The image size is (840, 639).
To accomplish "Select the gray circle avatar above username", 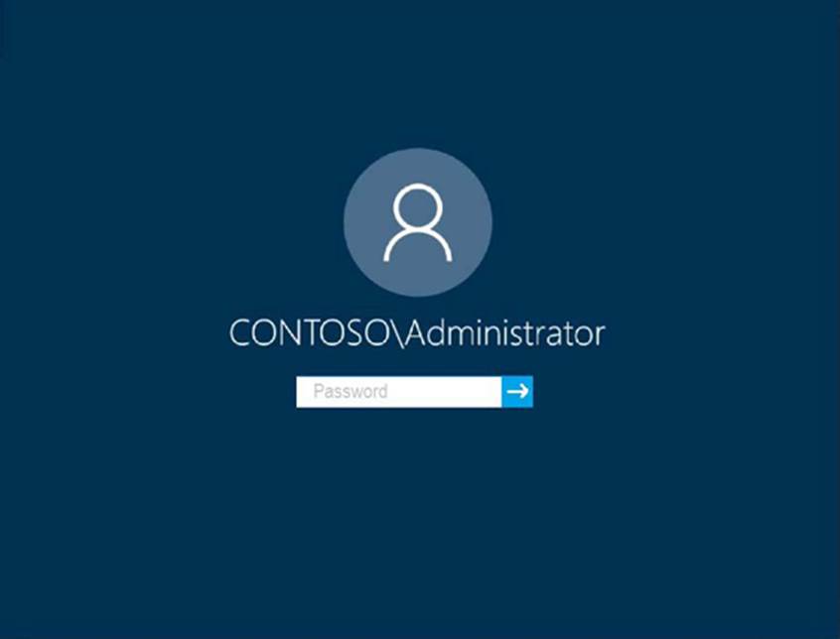I will pyautogui.click(x=418, y=222).
